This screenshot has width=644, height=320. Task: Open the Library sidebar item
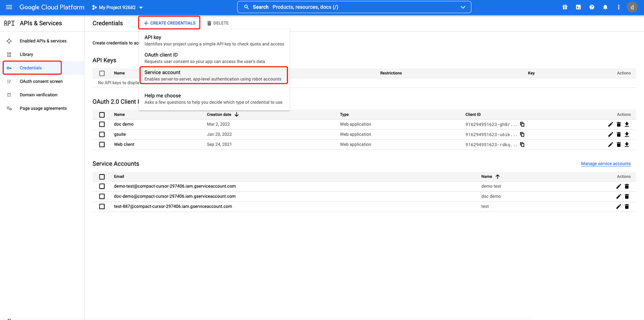pos(27,54)
